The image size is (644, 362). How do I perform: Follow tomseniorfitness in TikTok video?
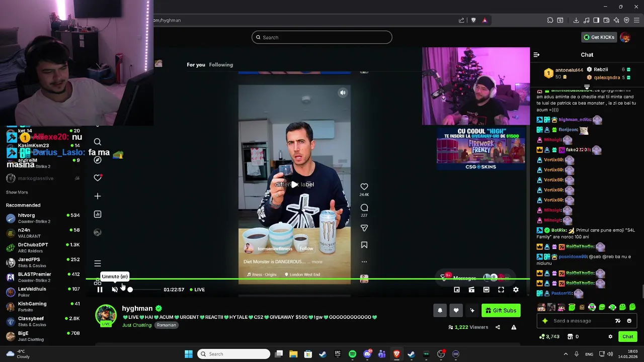tap(306, 248)
